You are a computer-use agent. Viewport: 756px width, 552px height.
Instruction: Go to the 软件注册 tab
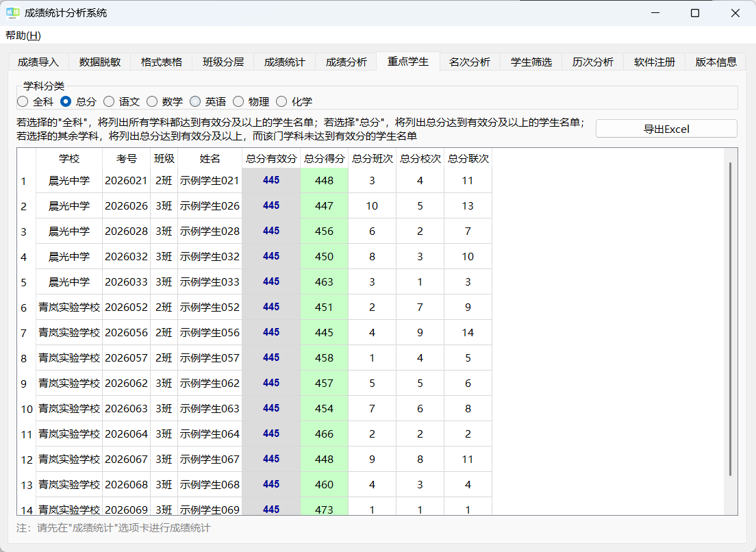(654, 62)
